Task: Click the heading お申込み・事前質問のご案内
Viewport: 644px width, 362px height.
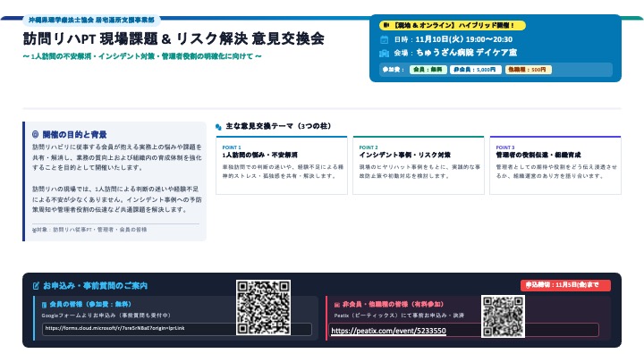Action: point(96,286)
